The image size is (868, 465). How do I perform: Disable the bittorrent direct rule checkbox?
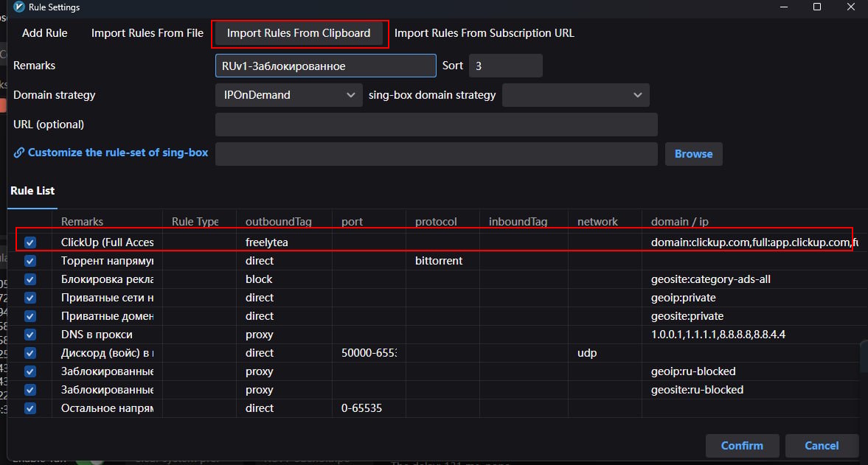tap(30, 261)
